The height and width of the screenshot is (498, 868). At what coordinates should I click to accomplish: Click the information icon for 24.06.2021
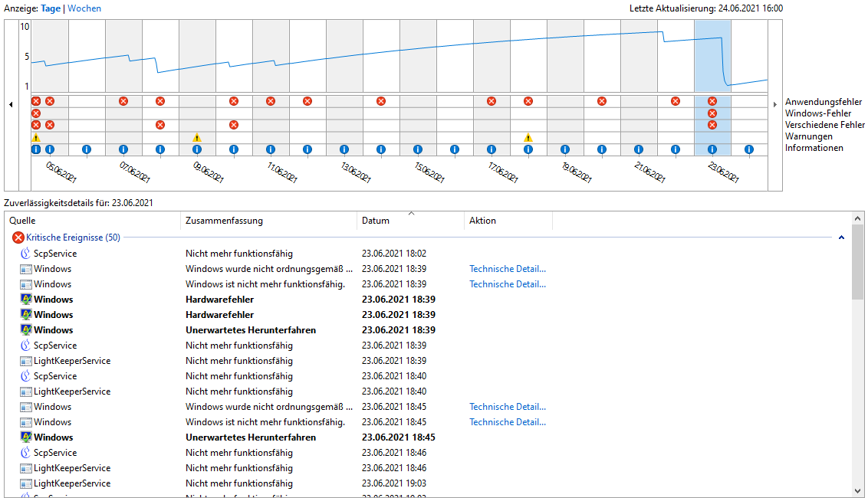(x=749, y=149)
